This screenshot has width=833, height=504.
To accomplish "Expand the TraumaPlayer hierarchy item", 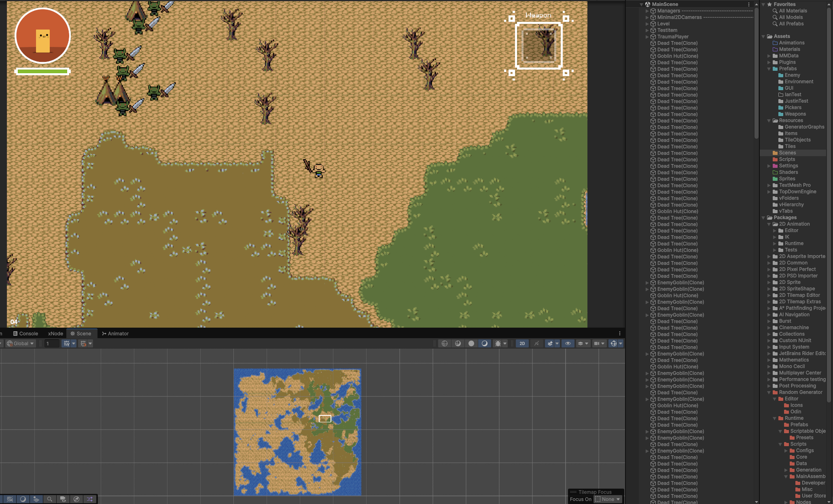I will [x=647, y=37].
